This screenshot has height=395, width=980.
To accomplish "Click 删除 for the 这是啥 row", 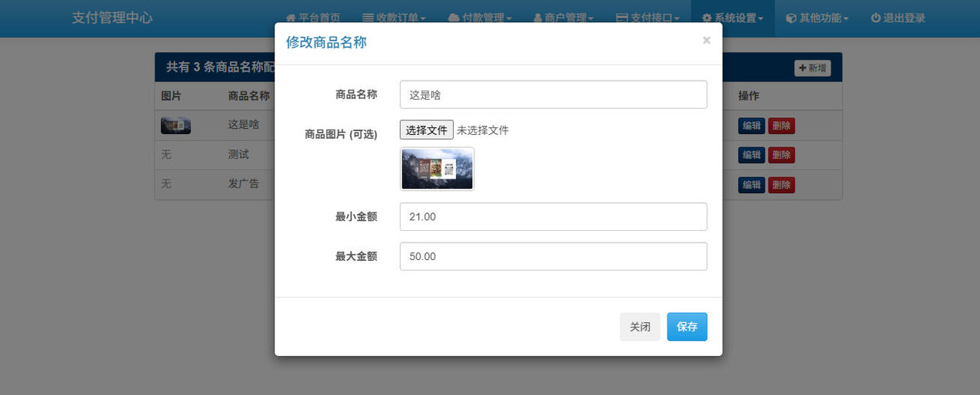I will click(x=782, y=126).
